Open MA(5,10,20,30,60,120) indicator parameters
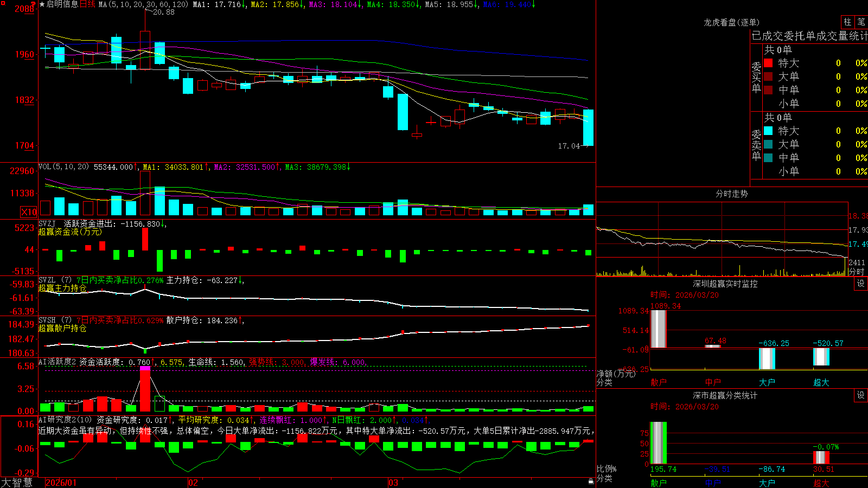This screenshot has width=868, height=488. [x=143, y=4]
